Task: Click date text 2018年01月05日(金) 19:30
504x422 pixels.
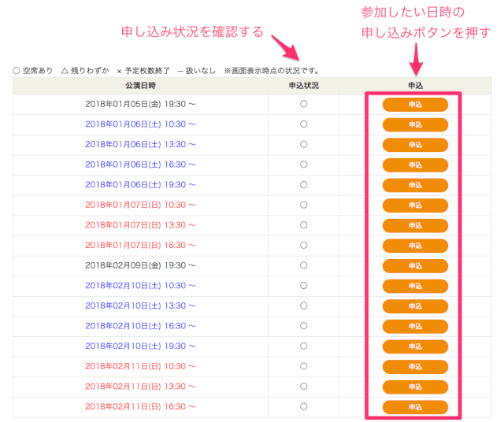Action: coord(140,104)
